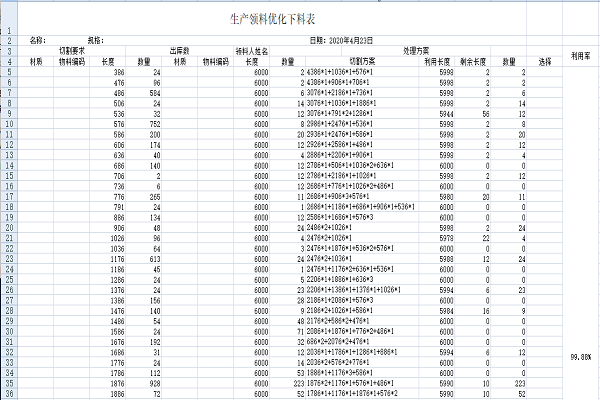This screenshot has width=600, height=400.
Task: Select 利用长度 value 5978 in row 21
Action: coord(446,238)
